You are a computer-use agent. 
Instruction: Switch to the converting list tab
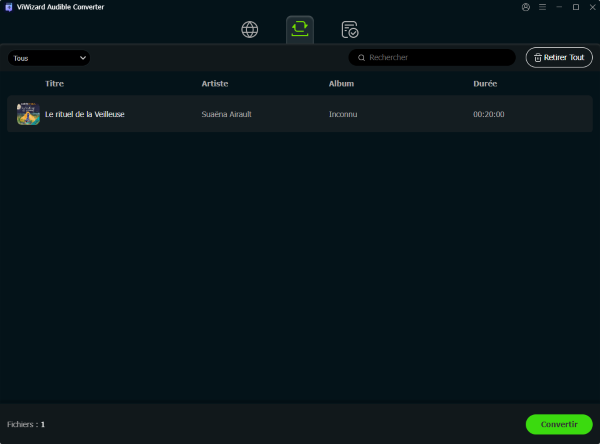[x=300, y=29]
